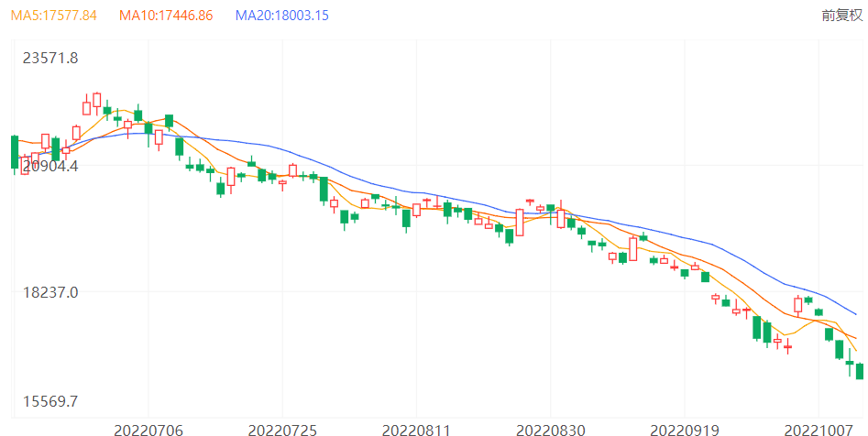Click the 20220706 date axis label
The width and height of the screenshot is (868, 436).
tap(148, 430)
